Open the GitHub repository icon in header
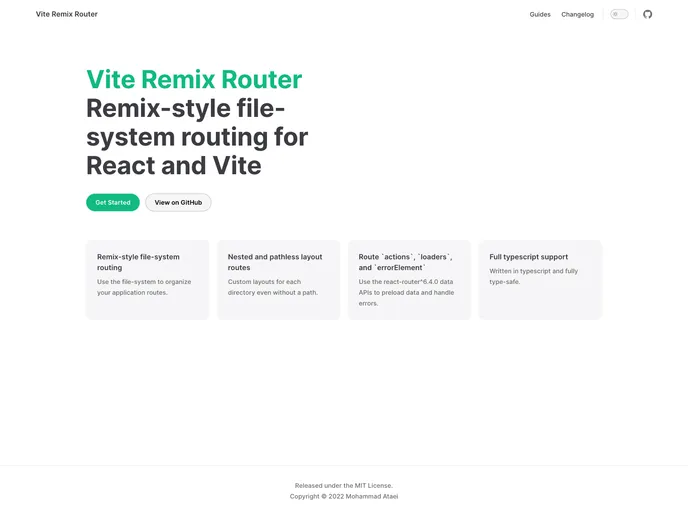The height and width of the screenshot is (512, 688). 647,14
